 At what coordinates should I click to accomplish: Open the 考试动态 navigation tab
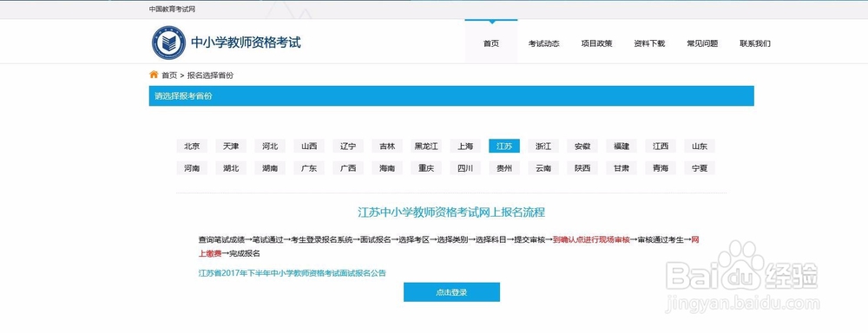pyautogui.click(x=543, y=43)
